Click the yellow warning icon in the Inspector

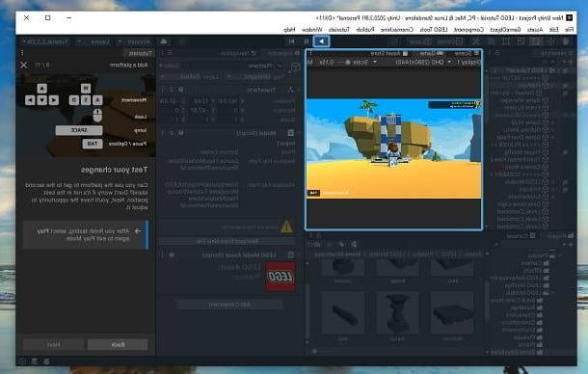coord(286,227)
